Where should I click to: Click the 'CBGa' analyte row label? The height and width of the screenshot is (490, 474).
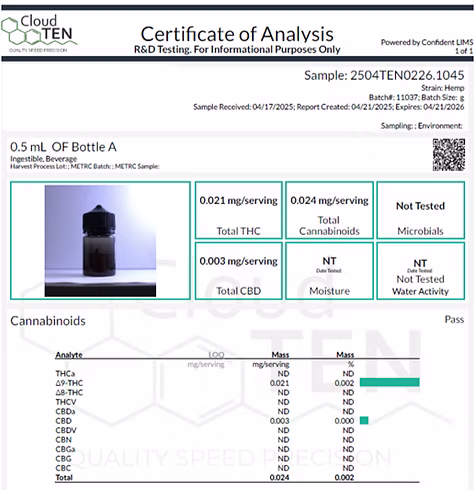coord(65,449)
